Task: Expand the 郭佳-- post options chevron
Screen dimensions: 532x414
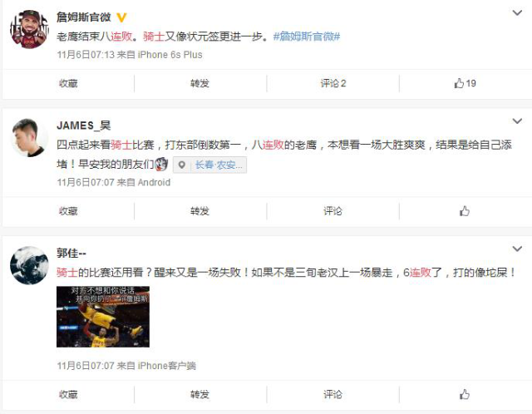Action: 517,249
